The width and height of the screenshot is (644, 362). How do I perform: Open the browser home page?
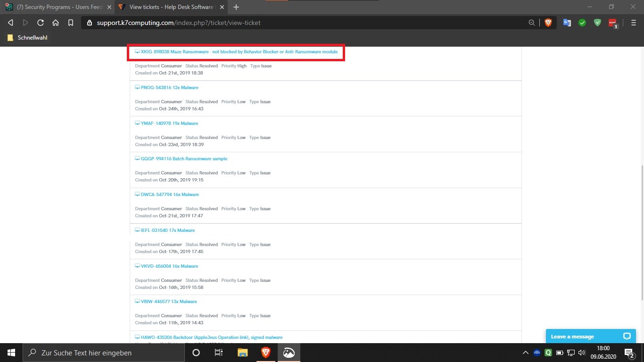[x=56, y=23]
